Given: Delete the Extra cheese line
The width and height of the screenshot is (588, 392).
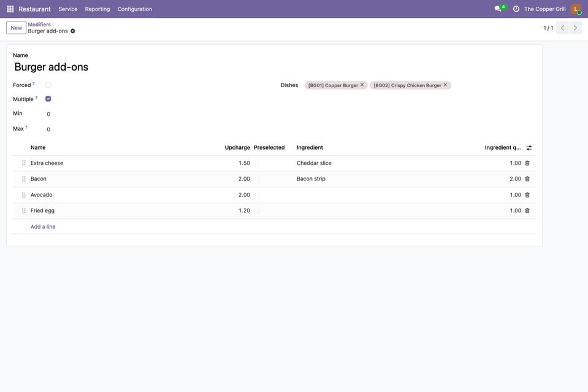Looking at the screenshot, I should 527,163.
